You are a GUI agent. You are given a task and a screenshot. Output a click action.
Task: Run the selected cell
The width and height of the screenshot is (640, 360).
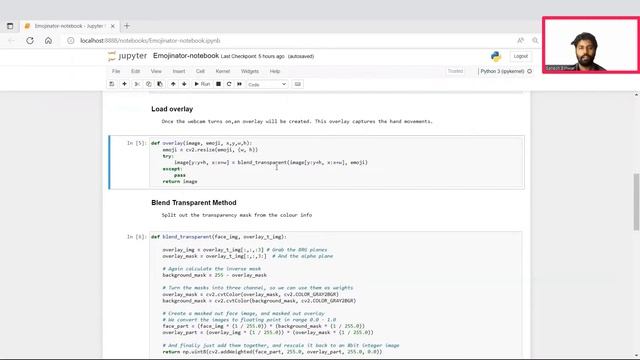(x=202, y=84)
